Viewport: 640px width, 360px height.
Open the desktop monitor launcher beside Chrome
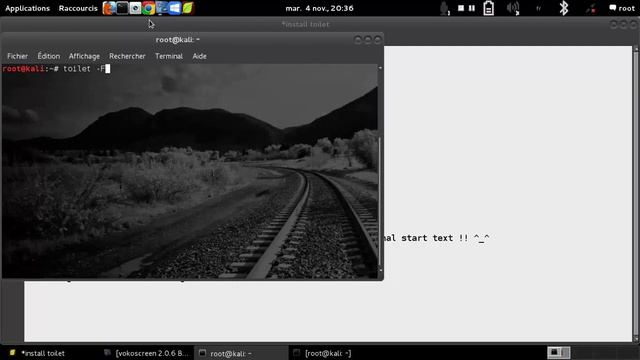click(x=162, y=8)
